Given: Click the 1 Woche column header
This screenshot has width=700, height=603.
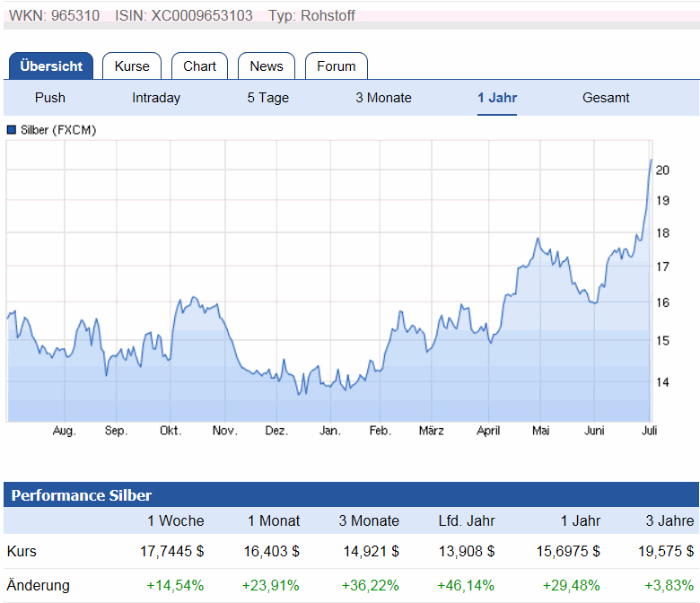Looking at the screenshot, I should coord(176,520).
